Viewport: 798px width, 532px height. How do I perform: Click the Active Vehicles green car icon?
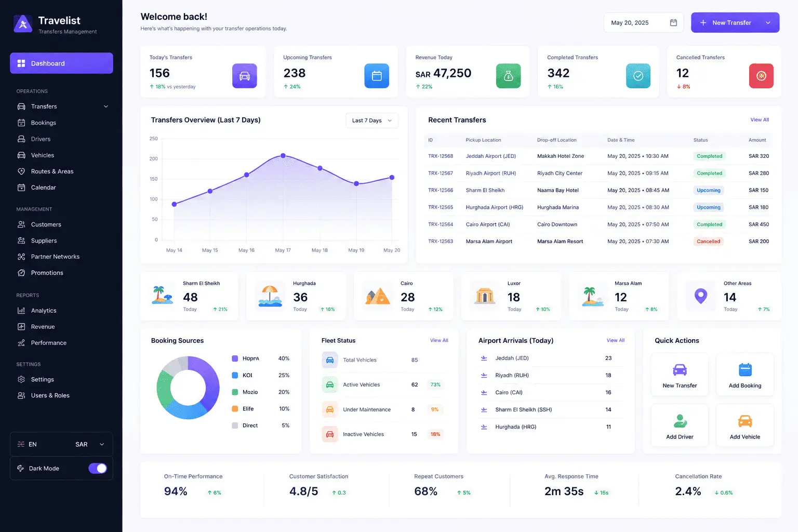[330, 384]
